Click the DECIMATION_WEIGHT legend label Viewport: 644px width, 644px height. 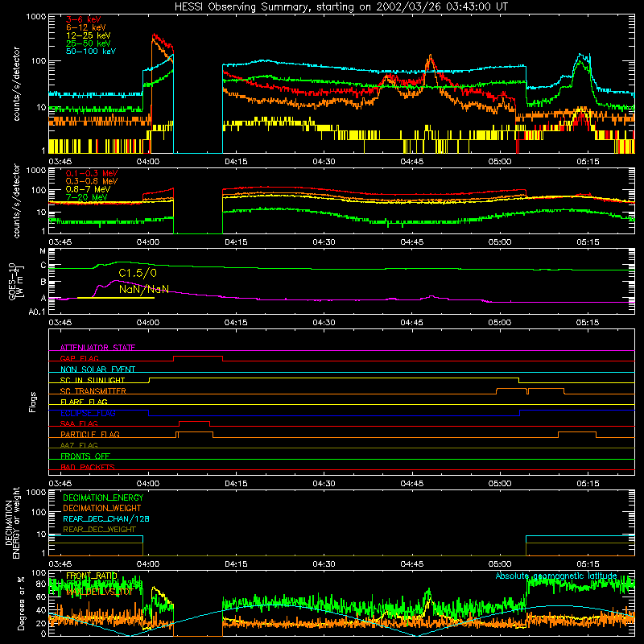[102, 508]
